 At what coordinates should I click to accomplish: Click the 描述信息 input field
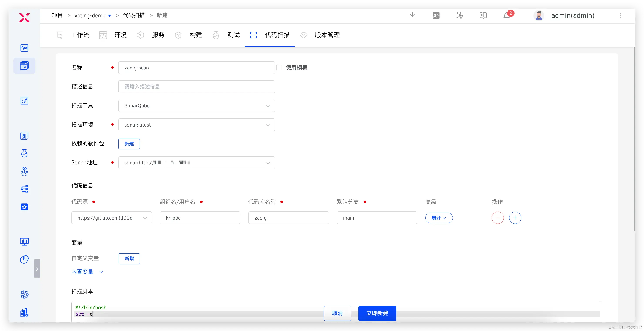(196, 87)
